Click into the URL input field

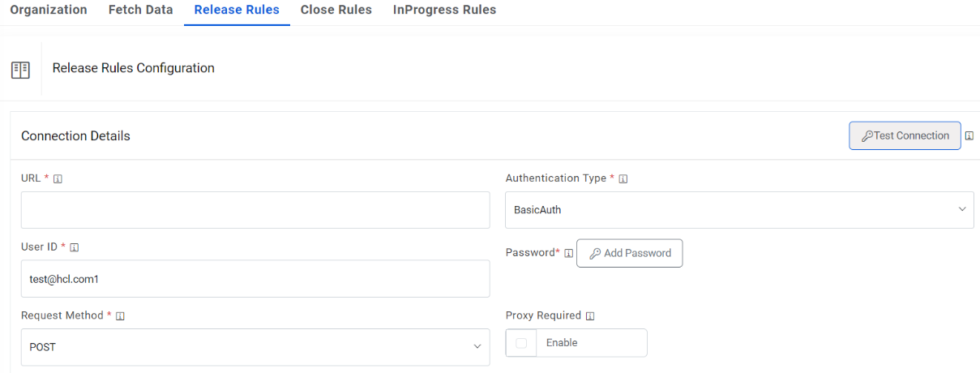[x=255, y=210]
